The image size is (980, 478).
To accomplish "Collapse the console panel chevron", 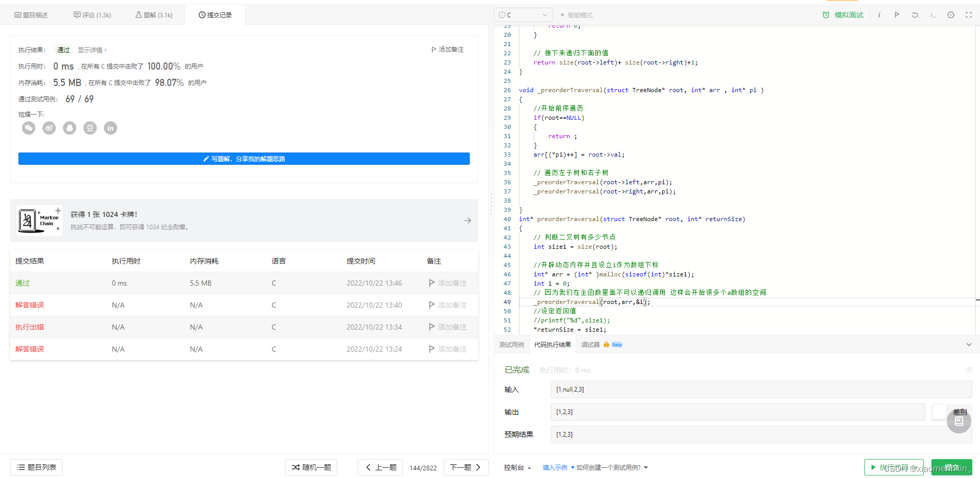I will click(x=969, y=344).
